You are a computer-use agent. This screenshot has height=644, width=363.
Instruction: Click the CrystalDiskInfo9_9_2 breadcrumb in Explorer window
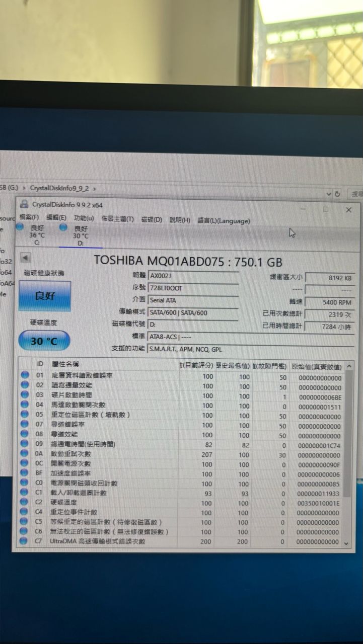[59, 188]
